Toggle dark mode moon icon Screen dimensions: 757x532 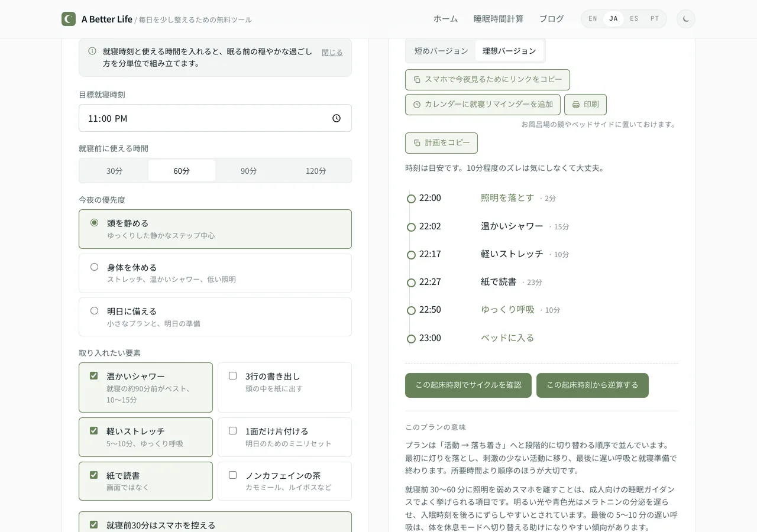click(686, 19)
